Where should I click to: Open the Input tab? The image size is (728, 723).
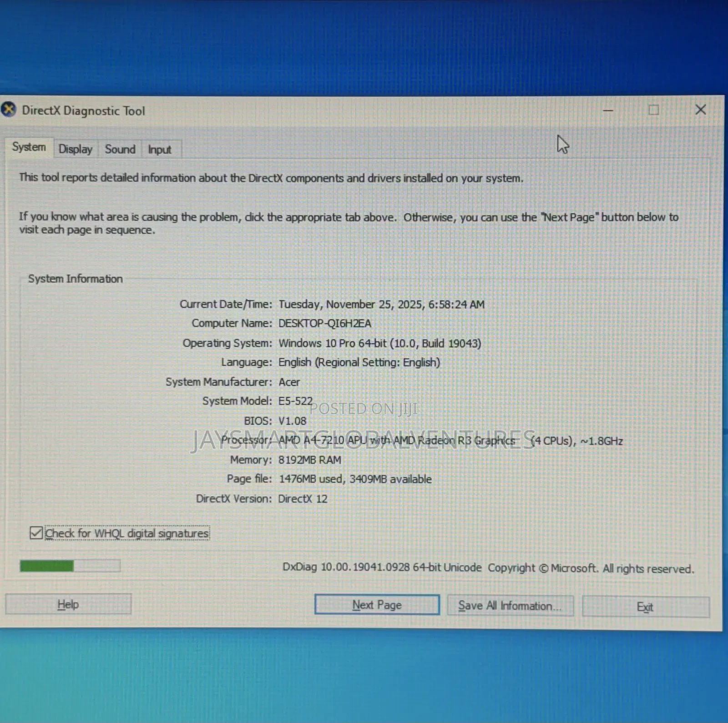[160, 150]
